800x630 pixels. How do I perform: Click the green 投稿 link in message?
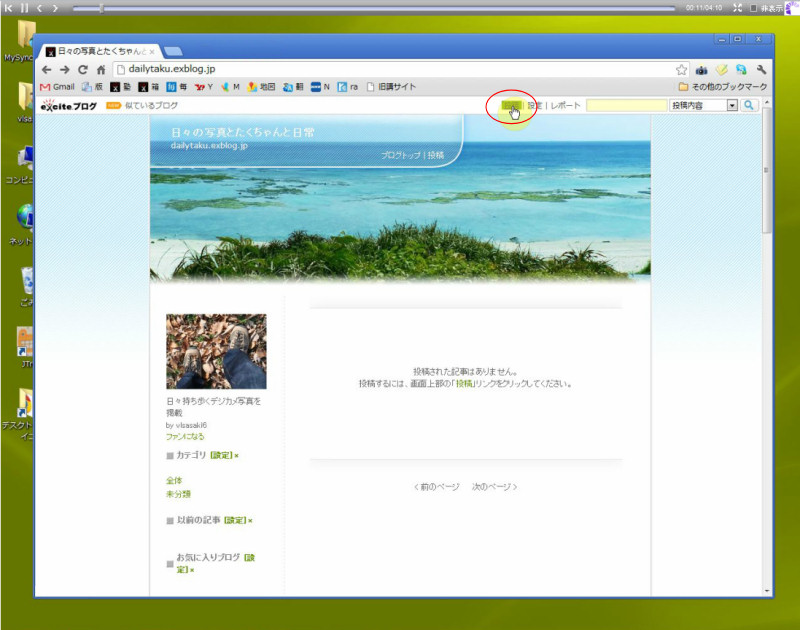point(464,384)
